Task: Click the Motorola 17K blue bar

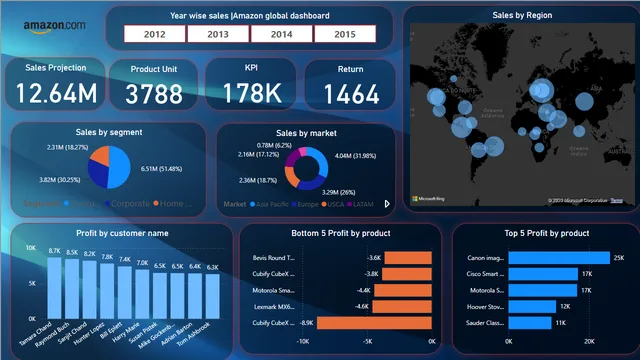Action: click(543, 290)
